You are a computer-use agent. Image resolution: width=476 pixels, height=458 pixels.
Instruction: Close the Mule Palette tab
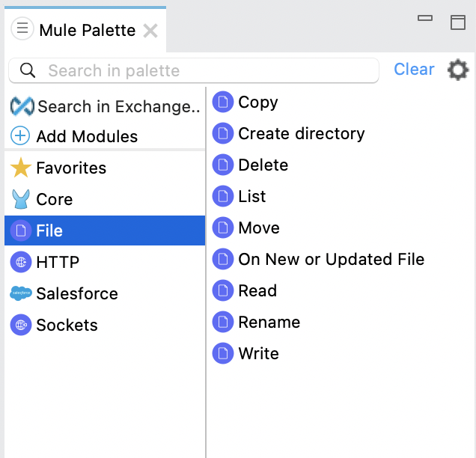(x=150, y=31)
